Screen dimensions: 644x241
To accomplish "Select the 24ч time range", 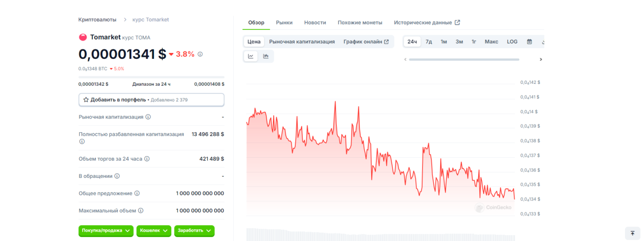I will click(412, 42).
